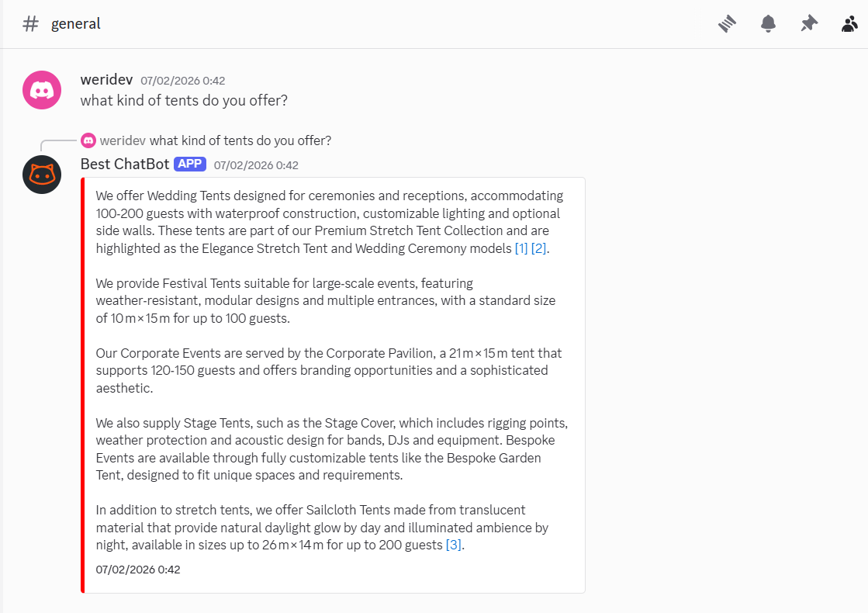Click the message text asking about tents
The width and height of the screenshot is (868, 613).
(183, 100)
